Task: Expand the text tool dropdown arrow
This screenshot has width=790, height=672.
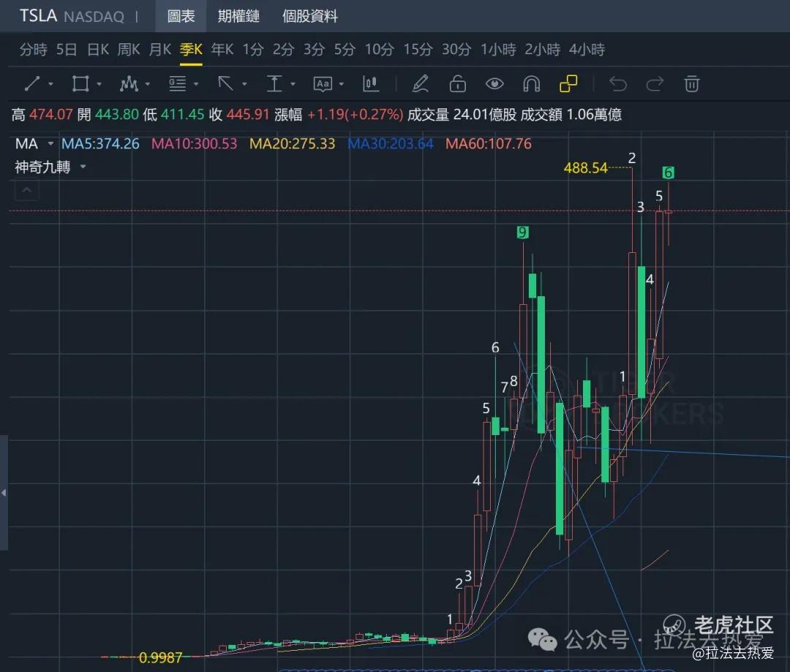Action: 341,84
